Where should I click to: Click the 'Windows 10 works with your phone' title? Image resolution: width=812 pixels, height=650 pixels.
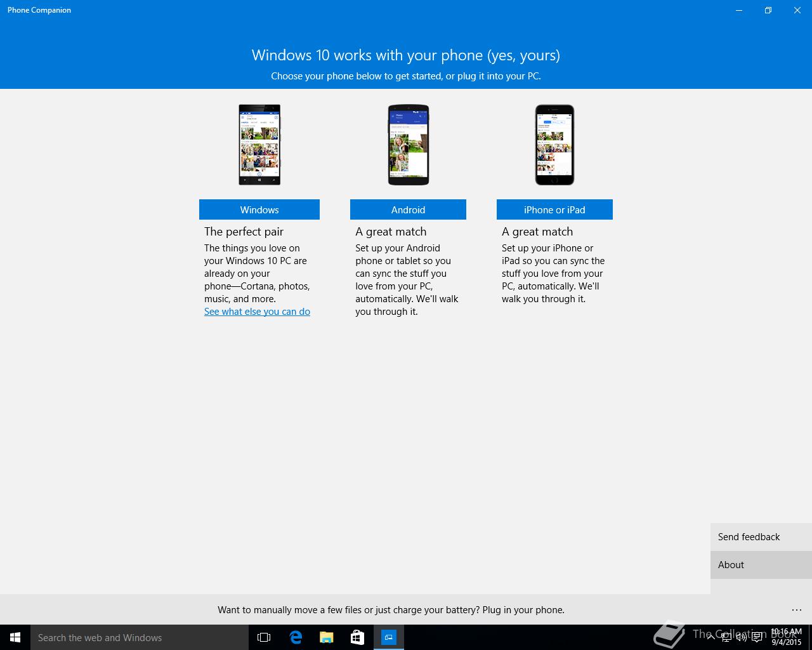point(406,55)
